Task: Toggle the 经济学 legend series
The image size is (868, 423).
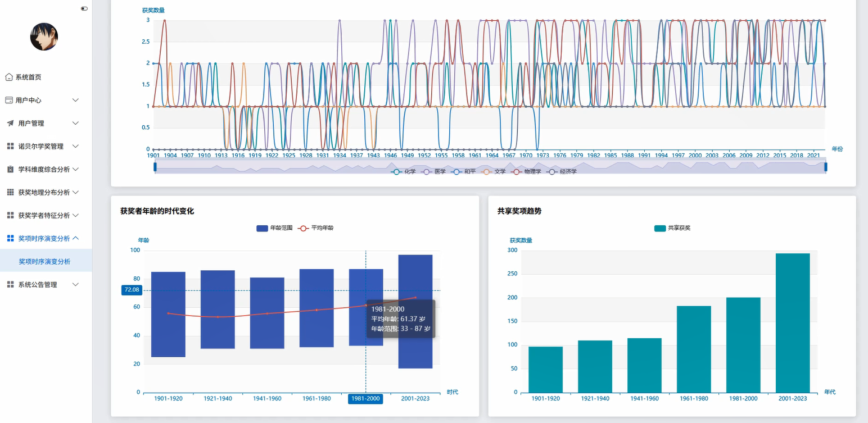Action: click(x=561, y=171)
